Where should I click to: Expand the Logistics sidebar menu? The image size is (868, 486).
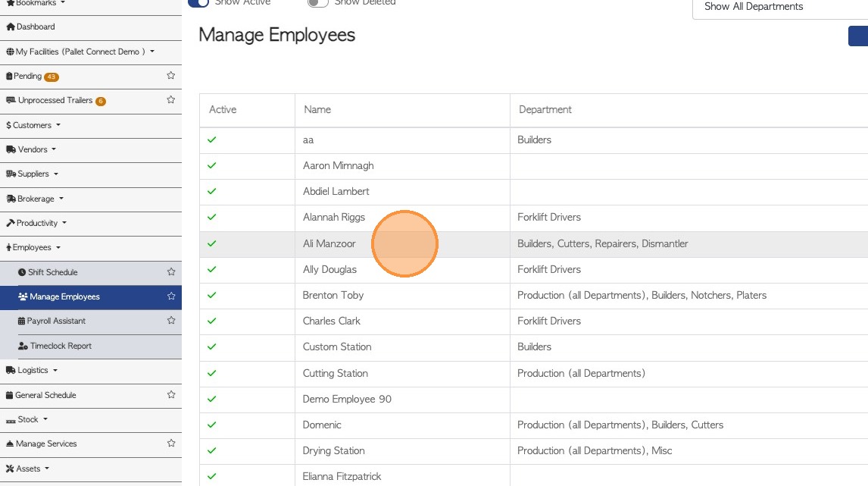tap(33, 370)
